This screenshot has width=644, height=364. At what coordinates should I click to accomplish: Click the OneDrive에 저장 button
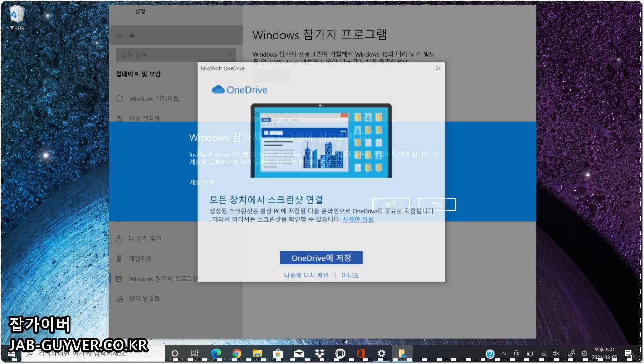321,258
